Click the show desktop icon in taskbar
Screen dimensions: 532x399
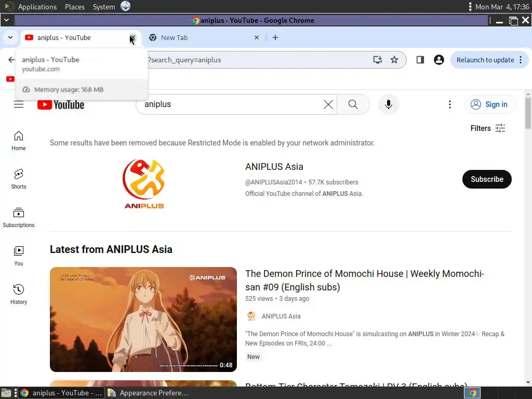pos(6,393)
